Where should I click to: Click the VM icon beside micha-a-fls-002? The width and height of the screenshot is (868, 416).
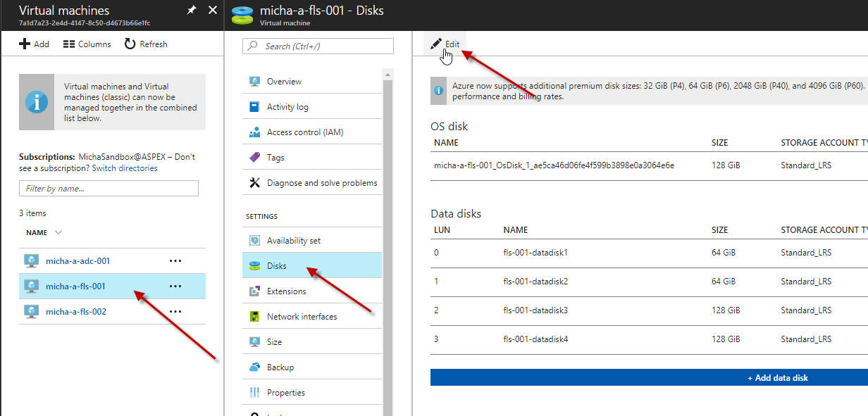pyautogui.click(x=32, y=311)
